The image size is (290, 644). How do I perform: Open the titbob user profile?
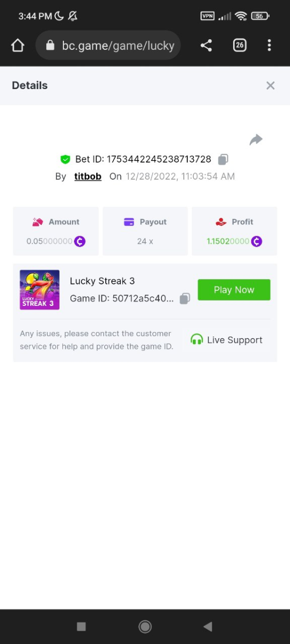88,177
